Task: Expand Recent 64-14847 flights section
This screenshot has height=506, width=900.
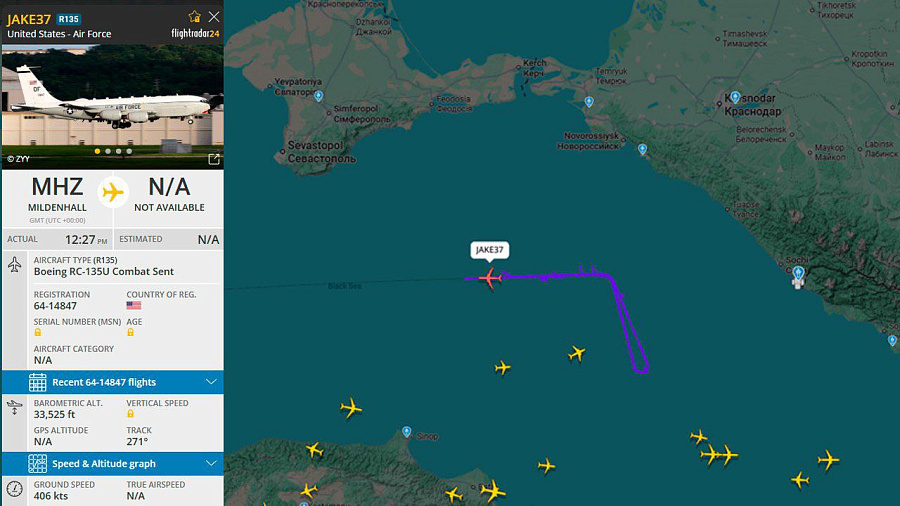Action: point(112,382)
